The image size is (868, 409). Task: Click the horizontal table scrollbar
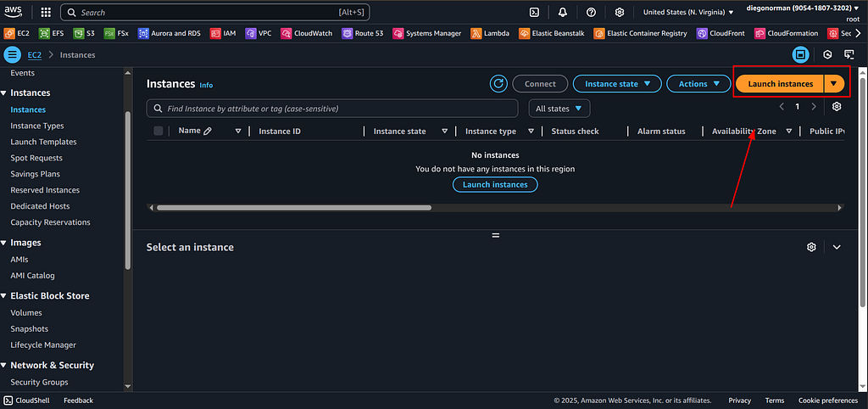(293, 208)
